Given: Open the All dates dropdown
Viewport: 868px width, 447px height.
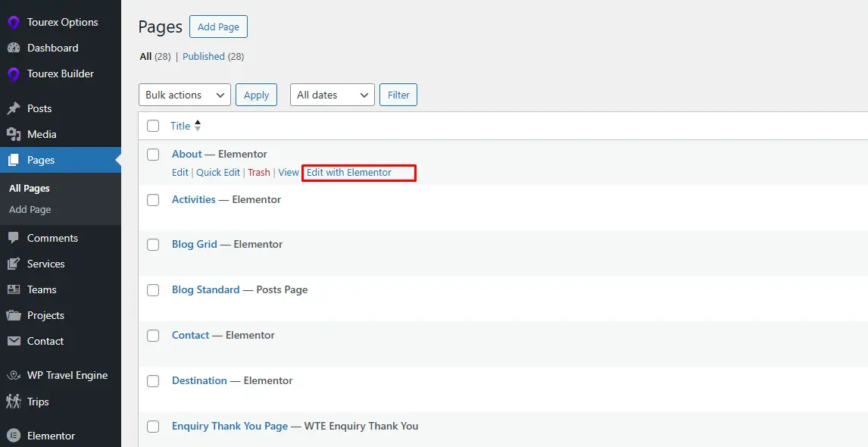Looking at the screenshot, I should click(x=333, y=95).
